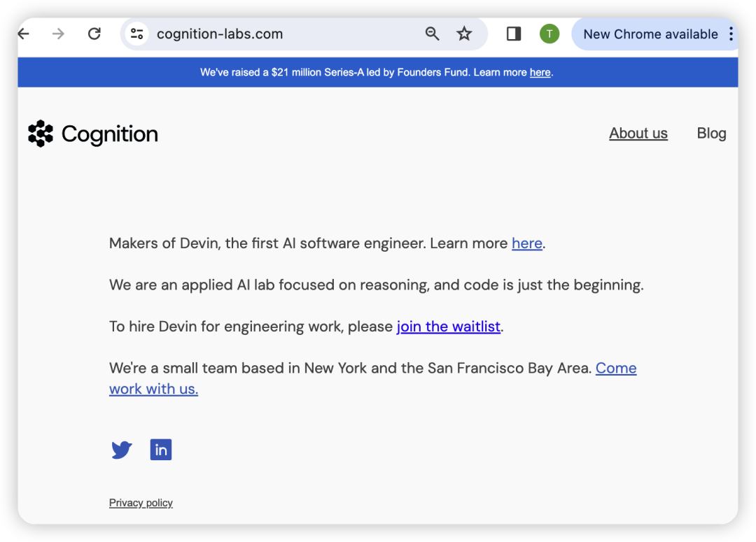This screenshot has height=542, width=756.
Task: Click the New Chrome available button
Action: [x=650, y=34]
